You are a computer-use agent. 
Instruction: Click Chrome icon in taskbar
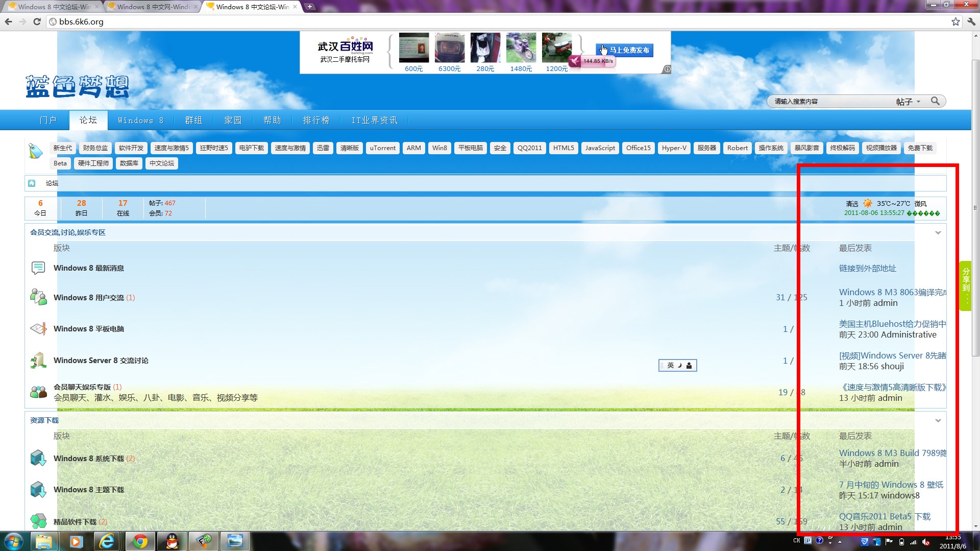pos(140,541)
